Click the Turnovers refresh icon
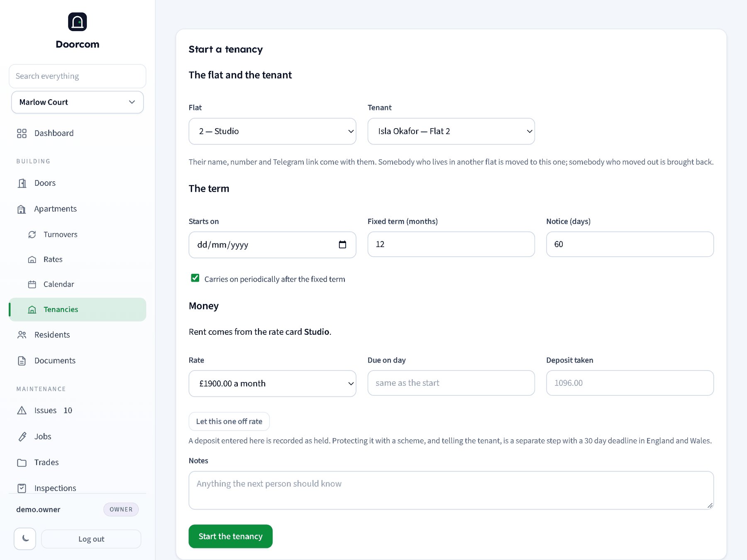Image resolution: width=747 pixels, height=560 pixels. click(x=32, y=234)
